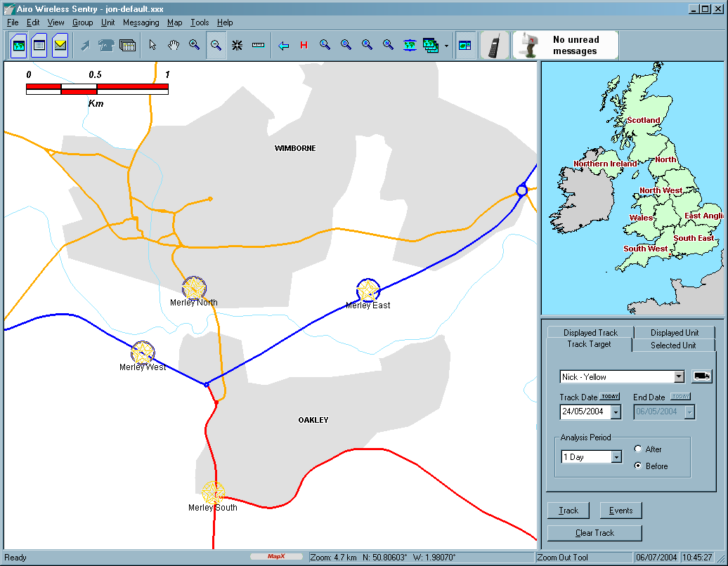This screenshot has height=566, width=728.
Task: Open the Messaging menu
Action: (x=141, y=22)
